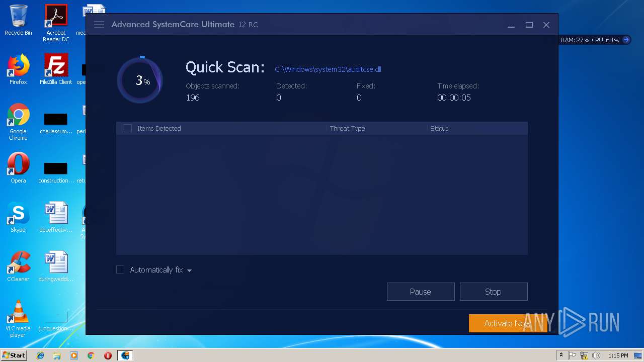Viewport: 644px width, 362px height.
Task: Open the volume speaker tray icon
Action: click(x=596, y=355)
